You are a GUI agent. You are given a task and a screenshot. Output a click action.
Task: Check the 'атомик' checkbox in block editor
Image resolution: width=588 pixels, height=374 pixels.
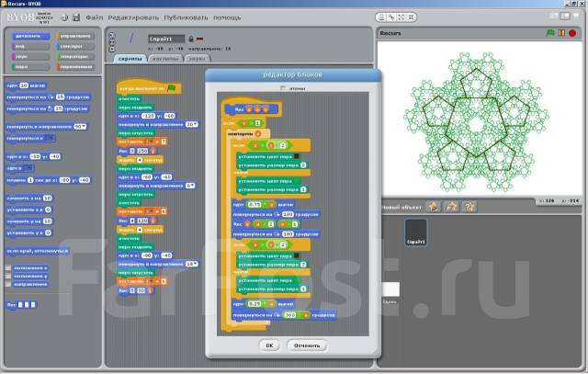click(x=283, y=88)
